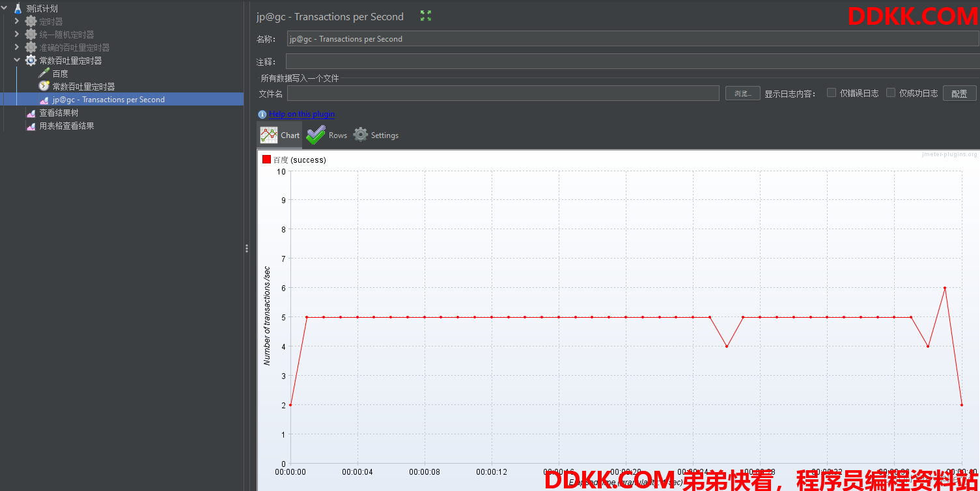Screen dimensions: 980x491
Task: Click the 注释 comment input field
Action: 632,61
